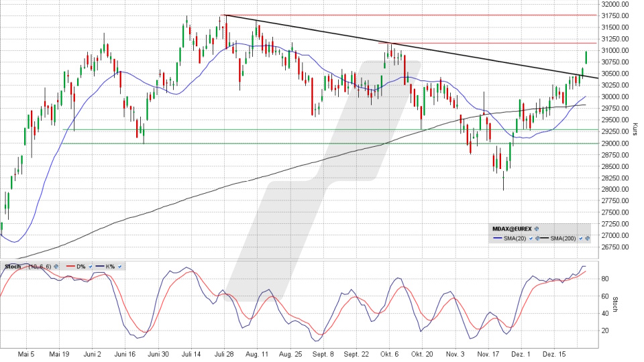This screenshot has width=644, height=362.
Task: Click the 30000.00 price axis label
Action: [615, 97]
